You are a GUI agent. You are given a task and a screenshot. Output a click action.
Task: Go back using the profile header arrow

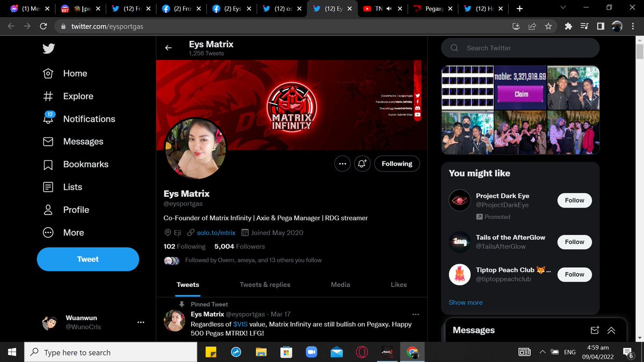(169, 48)
